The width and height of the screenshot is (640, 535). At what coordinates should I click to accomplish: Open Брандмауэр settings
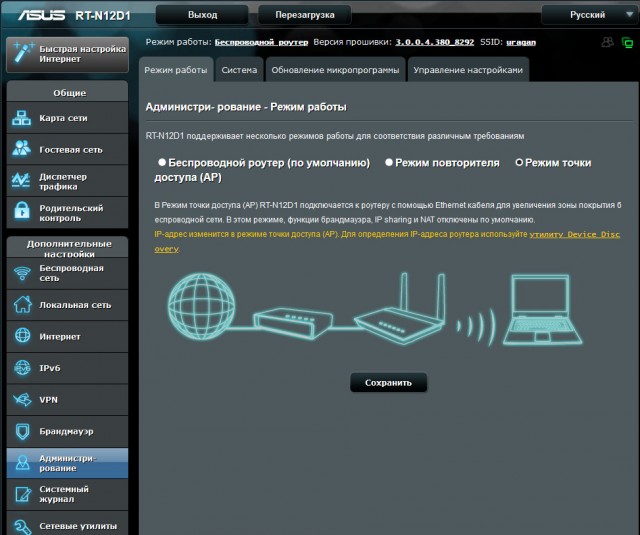(67, 431)
